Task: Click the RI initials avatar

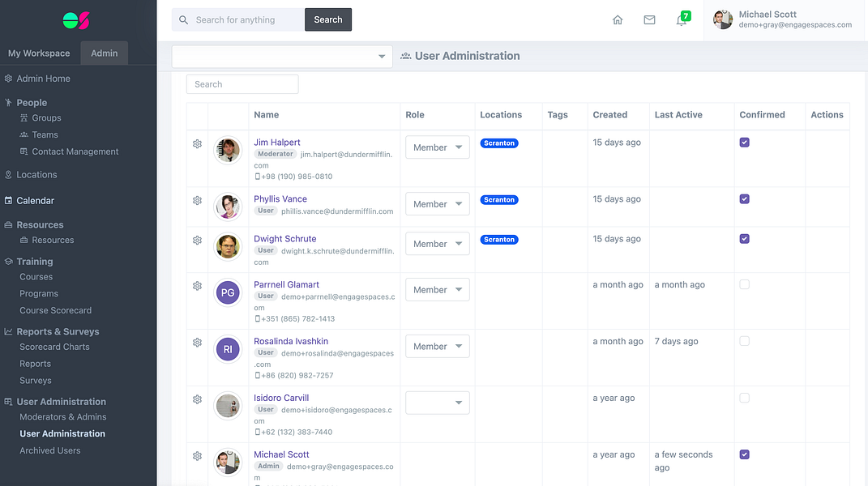Action: [x=228, y=349]
